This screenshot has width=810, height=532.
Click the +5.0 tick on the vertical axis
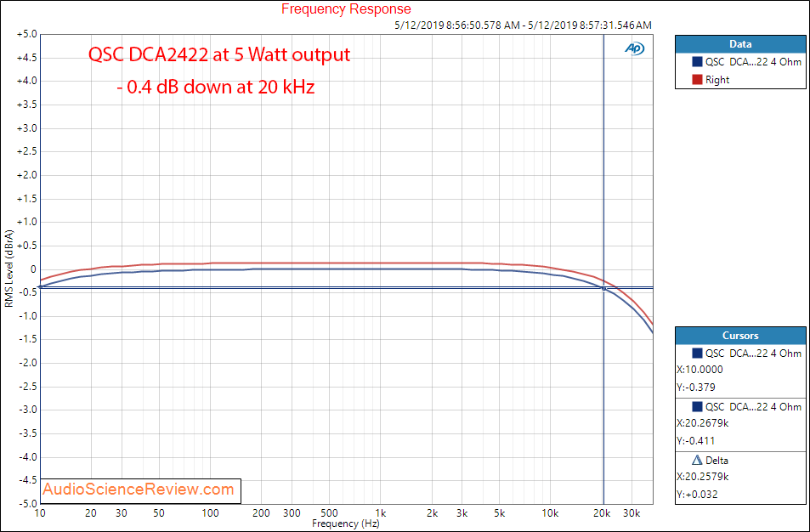click(x=26, y=34)
